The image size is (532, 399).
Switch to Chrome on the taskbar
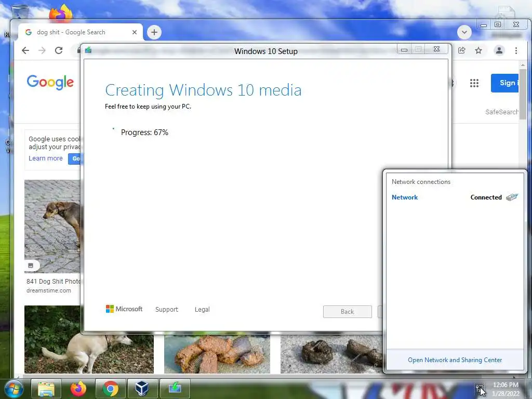click(111, 389)
